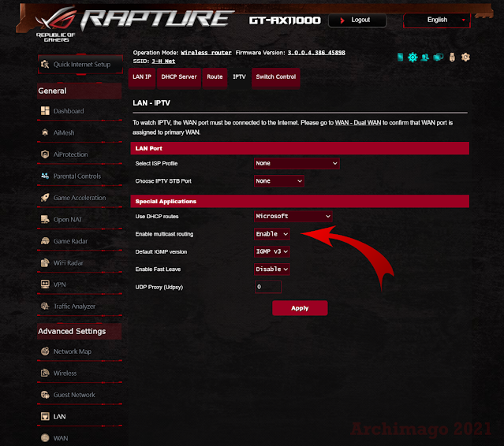The height and width of the screenshot is (446, 504).
Task: Click the LAN sidebar icon
Action: coord(45,417)
